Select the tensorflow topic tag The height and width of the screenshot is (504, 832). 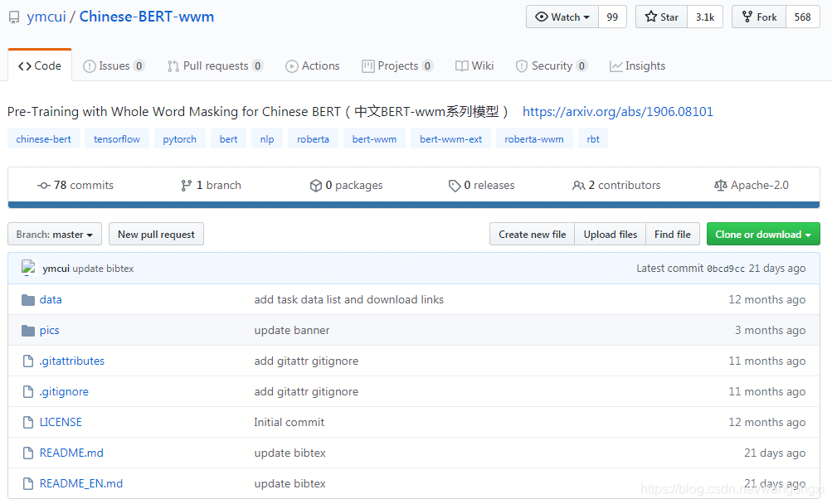coord(117,139)
